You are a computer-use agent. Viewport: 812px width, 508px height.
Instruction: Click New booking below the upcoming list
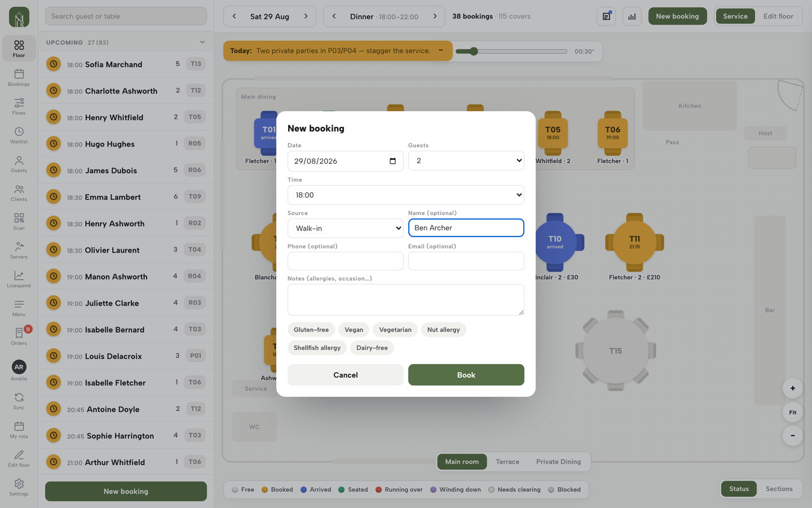point(126,491)
